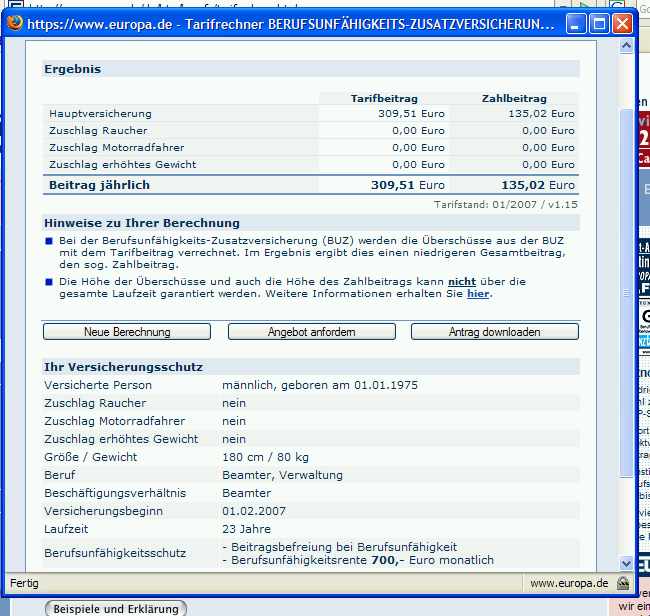Click the Tarifbeitrag column header
This screenshot has height=616, width=650.
tap(384, 99)
